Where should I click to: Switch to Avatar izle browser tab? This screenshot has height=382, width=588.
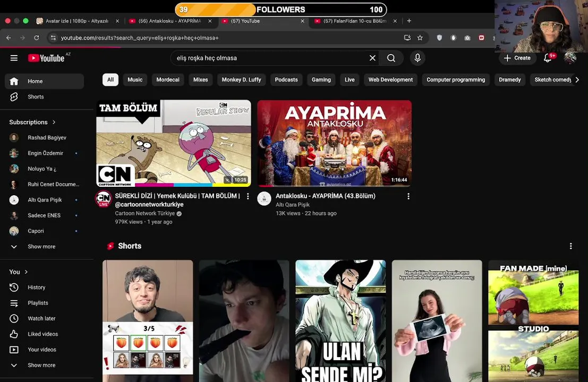[x=78, y=21]
